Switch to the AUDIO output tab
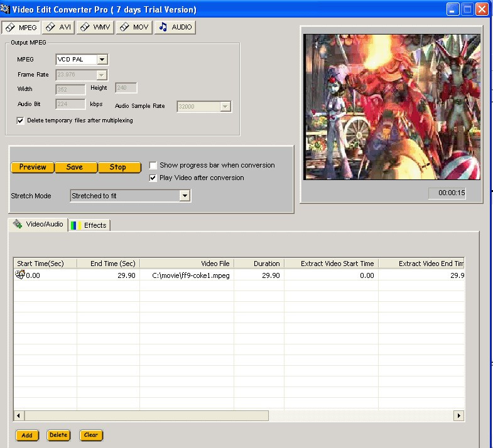 [x=175, y=28]
